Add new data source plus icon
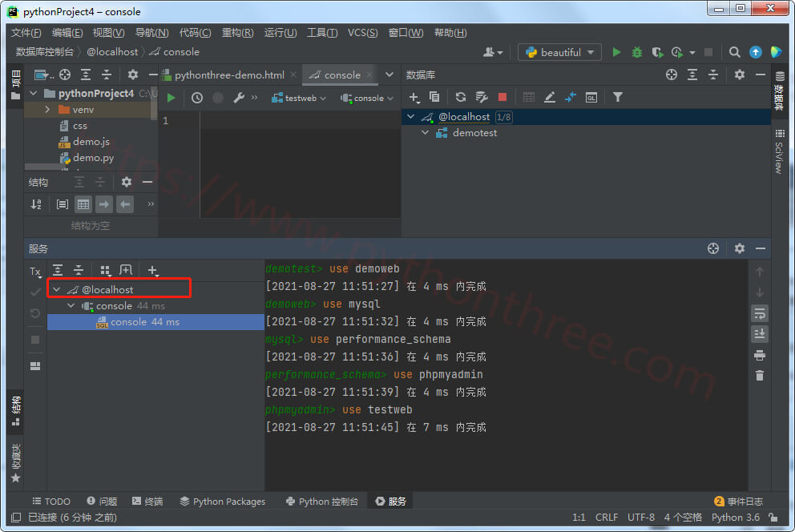Image resolution: width=795 pixels, height=532 pixels. (414, 97)
